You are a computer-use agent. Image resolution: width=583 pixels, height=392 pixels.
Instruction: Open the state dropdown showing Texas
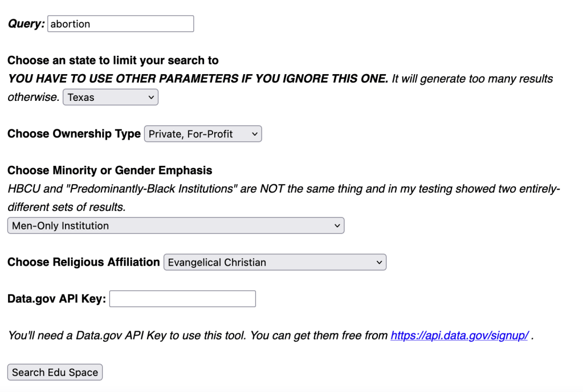tap(110, 97)
